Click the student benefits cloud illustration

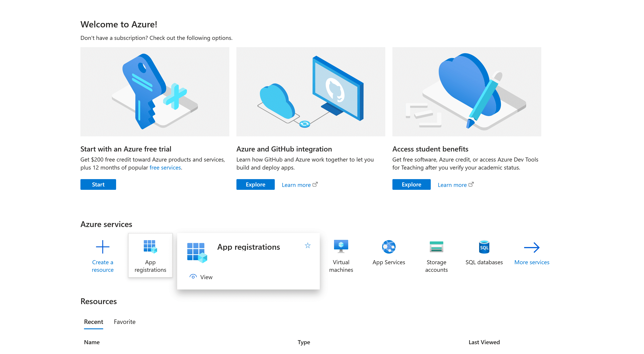click(x=466, y=92)
